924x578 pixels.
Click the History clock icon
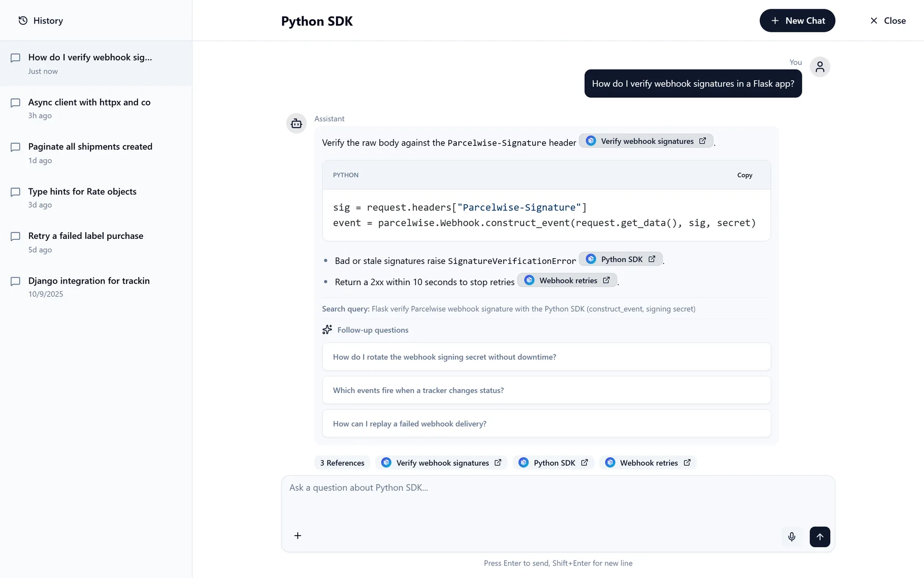pyautogui.click(x=23, y=20)
